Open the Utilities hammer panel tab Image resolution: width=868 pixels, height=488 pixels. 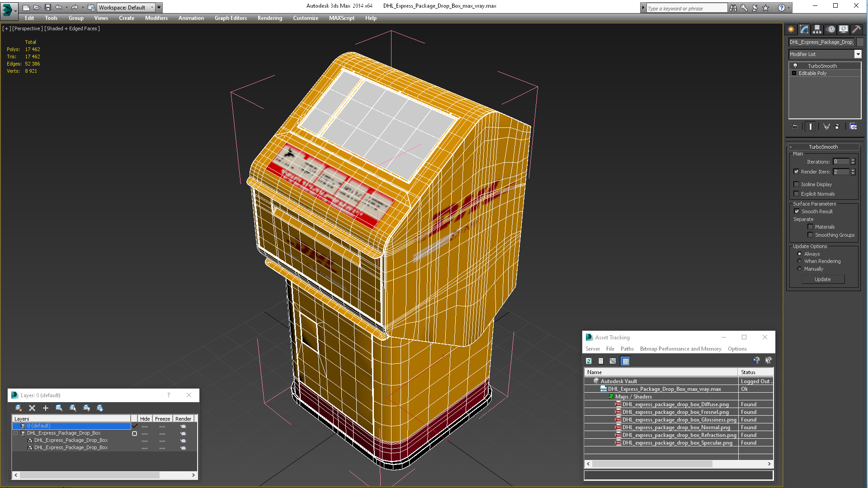(856, 29)
